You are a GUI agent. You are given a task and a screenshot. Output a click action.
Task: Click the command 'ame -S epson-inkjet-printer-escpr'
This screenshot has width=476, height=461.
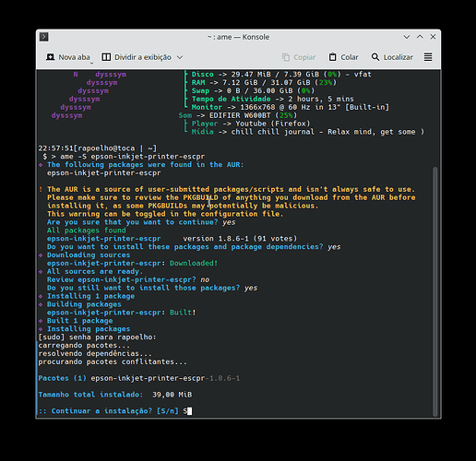pyautogui.click(x=133, y=157)
